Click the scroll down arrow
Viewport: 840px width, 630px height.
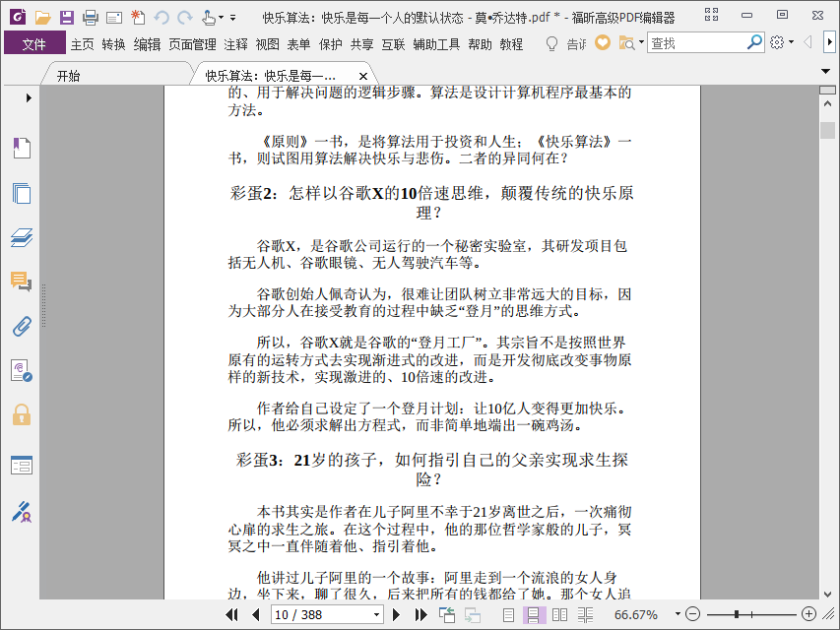[x=827, y=594]
